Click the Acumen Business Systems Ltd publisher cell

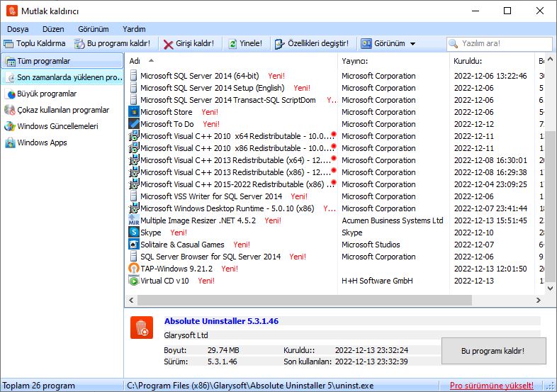pos(393,220)
